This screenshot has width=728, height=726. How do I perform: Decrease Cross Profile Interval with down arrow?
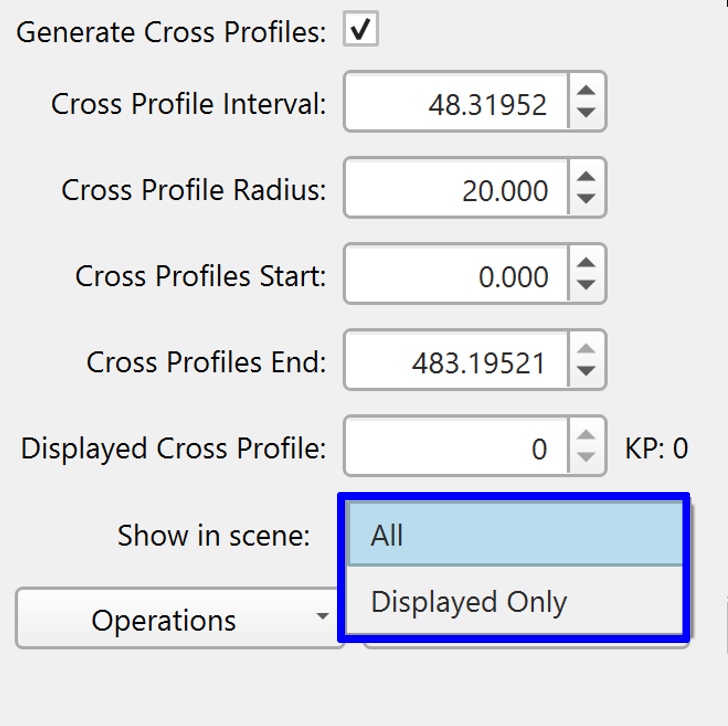tap(586, 112)
